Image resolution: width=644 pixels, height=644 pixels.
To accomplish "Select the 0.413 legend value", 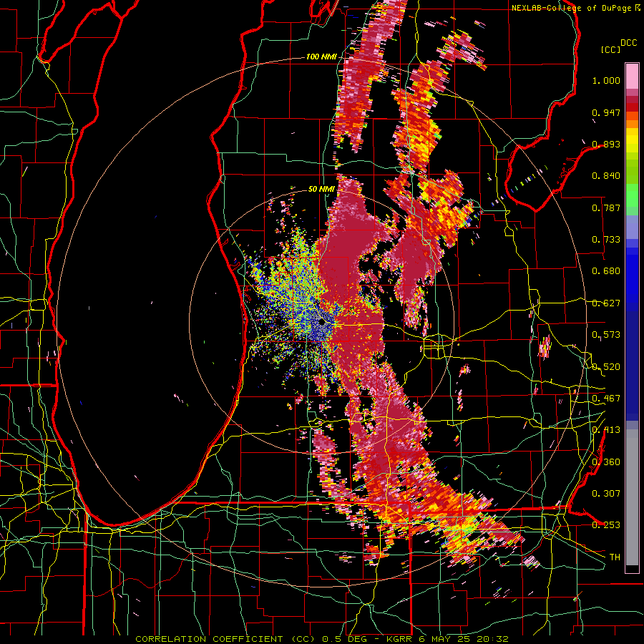I will tap(606, 430).
